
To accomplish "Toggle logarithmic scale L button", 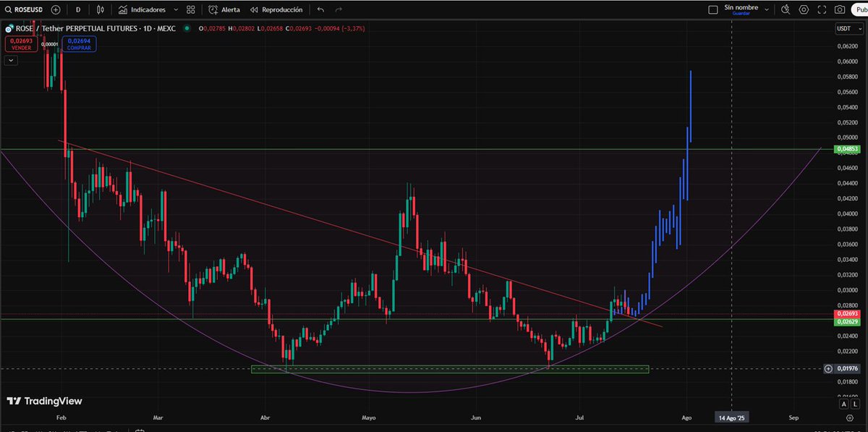I will [854, 405].
